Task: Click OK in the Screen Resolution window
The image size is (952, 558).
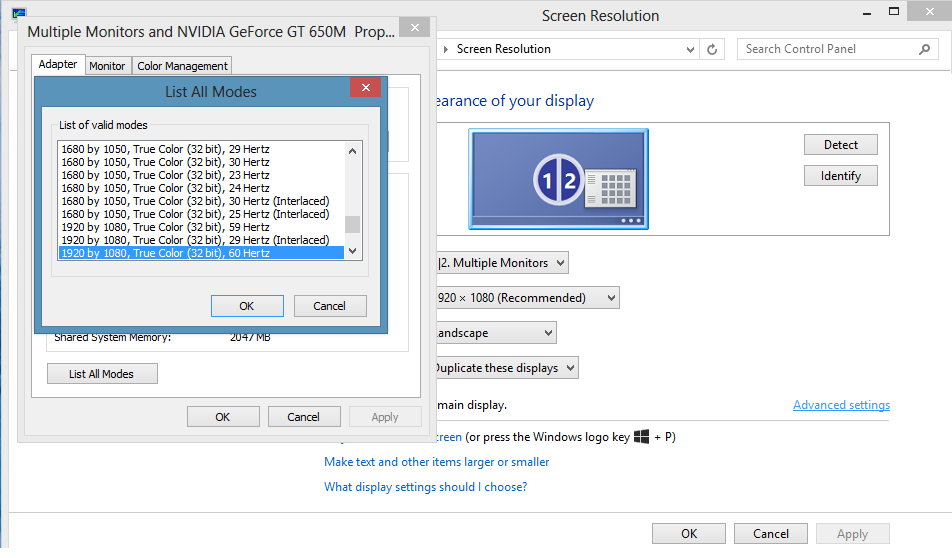Action: (689, 534)
